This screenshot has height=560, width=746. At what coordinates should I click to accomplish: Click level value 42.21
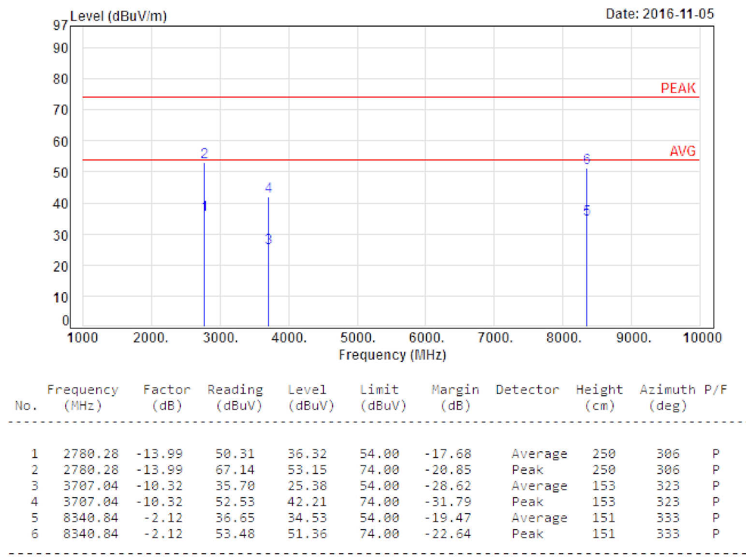pyautogui.click(x=307, y=502)
